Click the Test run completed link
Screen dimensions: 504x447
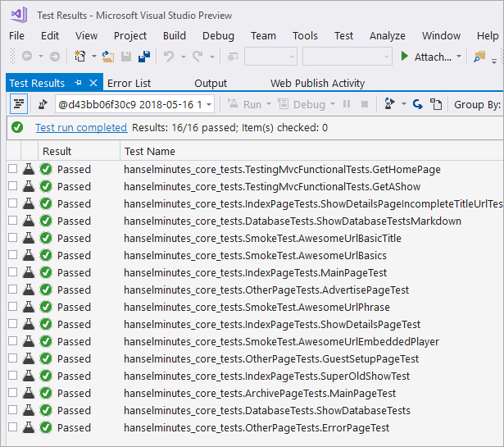click(x=81, y=128)
